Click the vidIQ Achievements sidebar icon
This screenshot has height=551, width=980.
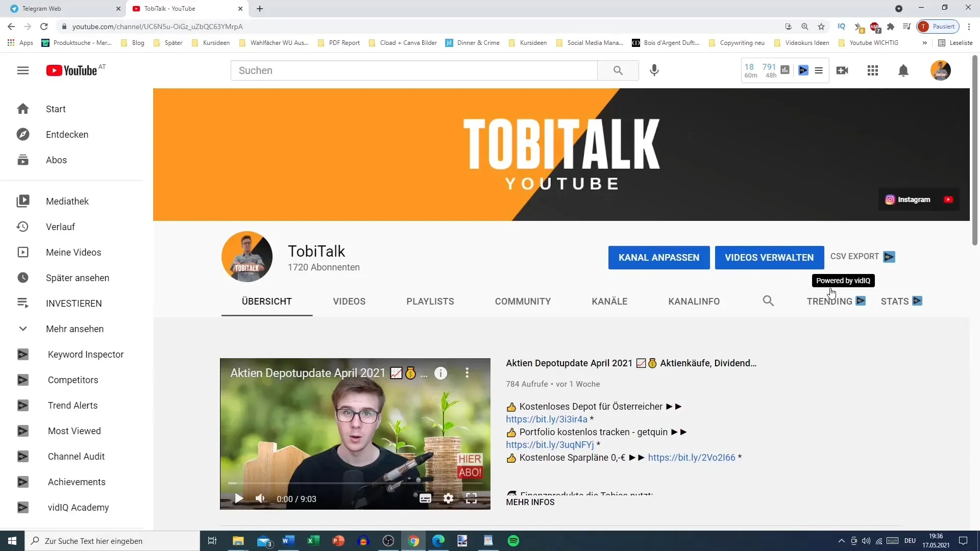[23, 482]
